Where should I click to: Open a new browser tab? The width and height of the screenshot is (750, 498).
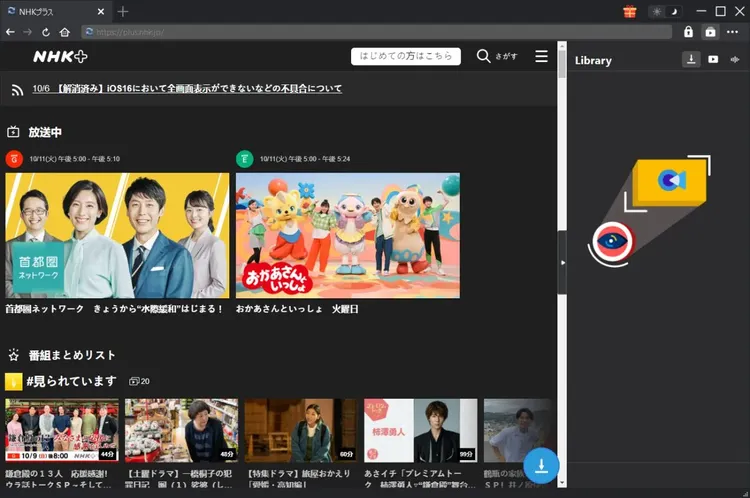pyautogui.click(x=123, y=11)
